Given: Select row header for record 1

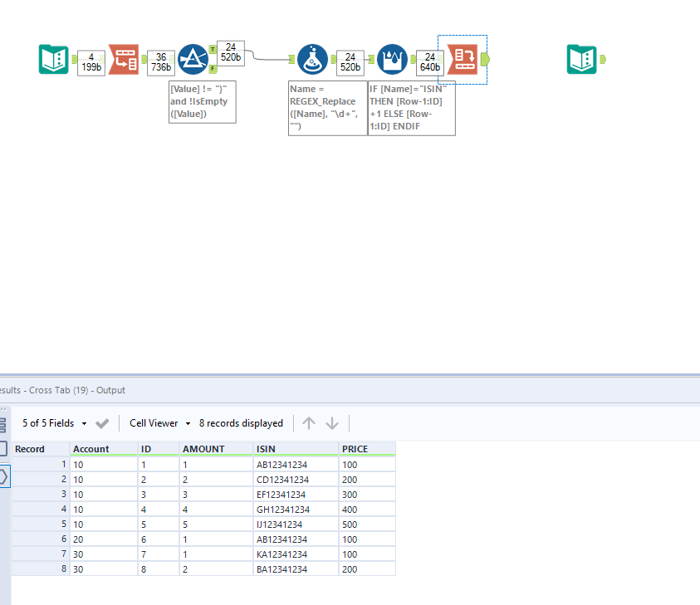Looking at the screenshot, I should point(41,465).
